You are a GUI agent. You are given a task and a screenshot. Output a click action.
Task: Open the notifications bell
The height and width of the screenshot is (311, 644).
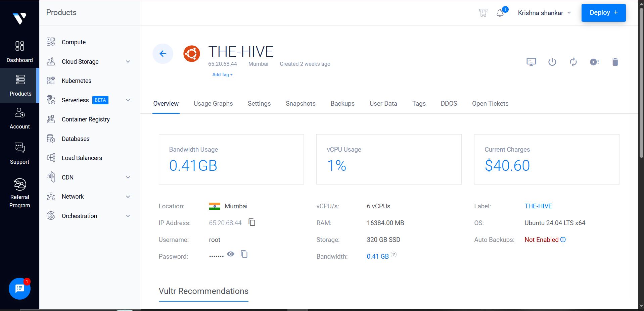pyautogui.click(x=500, y=13)
